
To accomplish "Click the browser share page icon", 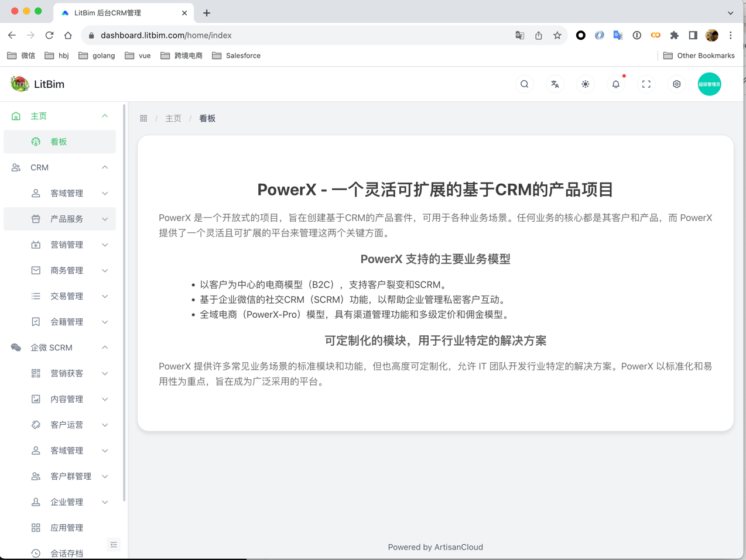I will (x=539, y=35).
